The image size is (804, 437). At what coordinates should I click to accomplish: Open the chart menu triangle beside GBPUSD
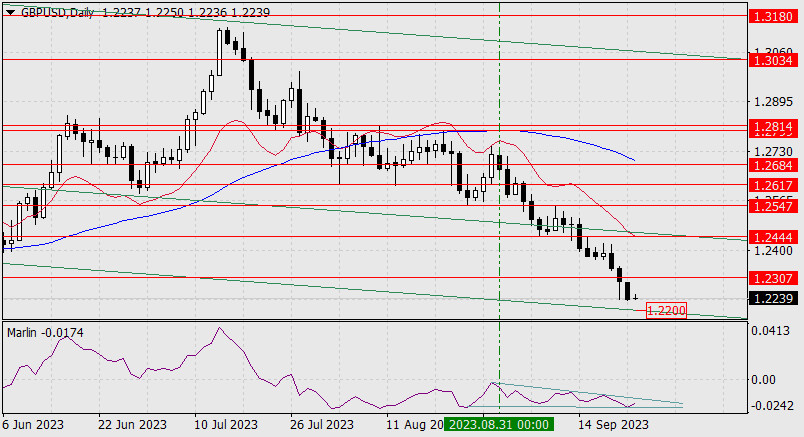[10, 13]
